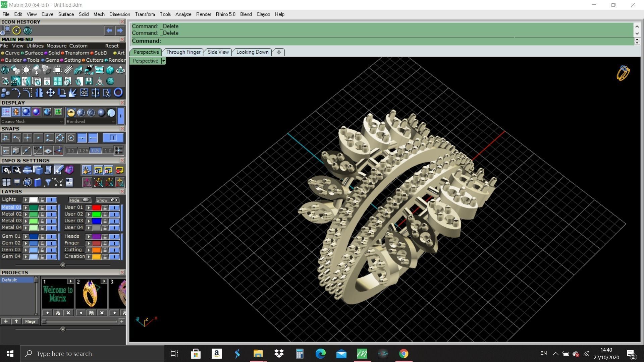Viewport: 644px width, 362px height.
Task: Click the Command input line
Action: (x=382, y=41)
